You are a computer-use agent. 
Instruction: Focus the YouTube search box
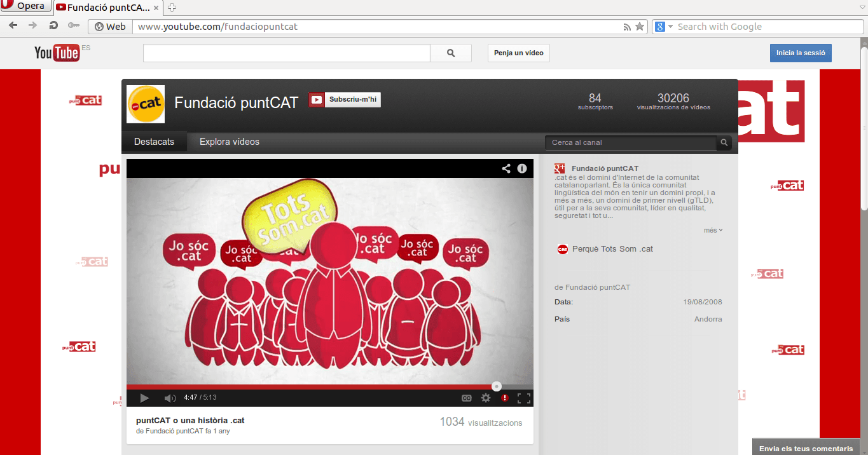tap(287, 53)
